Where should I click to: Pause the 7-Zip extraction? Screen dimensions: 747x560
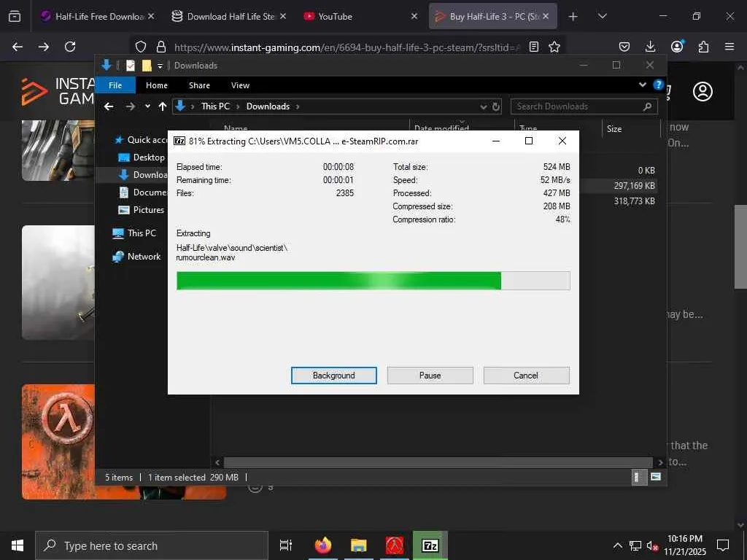tap(430, 376)
